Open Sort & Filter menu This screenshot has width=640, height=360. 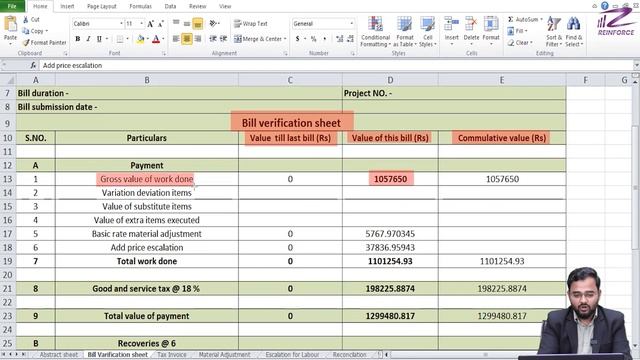(553, 31)
